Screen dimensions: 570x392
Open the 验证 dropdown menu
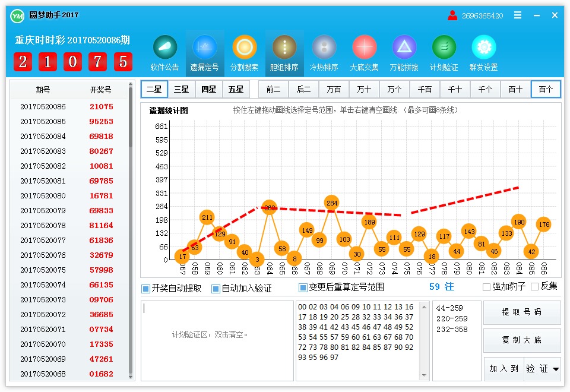pos(541,368)
